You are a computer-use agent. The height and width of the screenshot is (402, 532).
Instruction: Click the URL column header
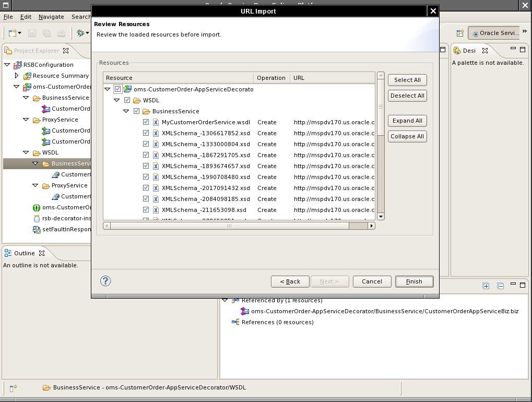click(333, 78)
